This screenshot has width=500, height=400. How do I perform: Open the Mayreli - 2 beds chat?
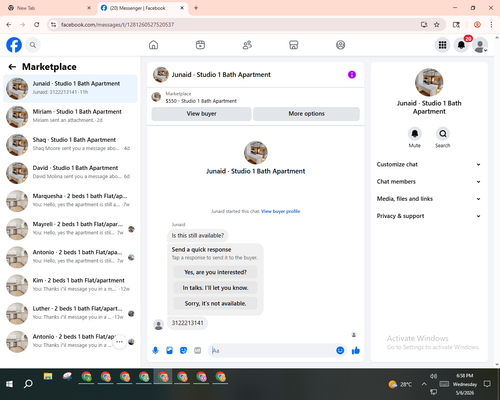[70, 229]
